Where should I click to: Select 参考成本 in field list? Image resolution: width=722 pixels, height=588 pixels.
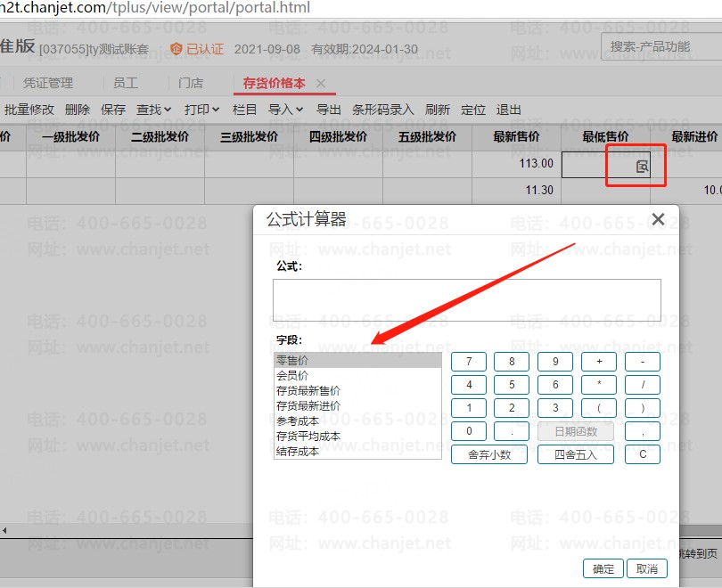click(357, 421)
